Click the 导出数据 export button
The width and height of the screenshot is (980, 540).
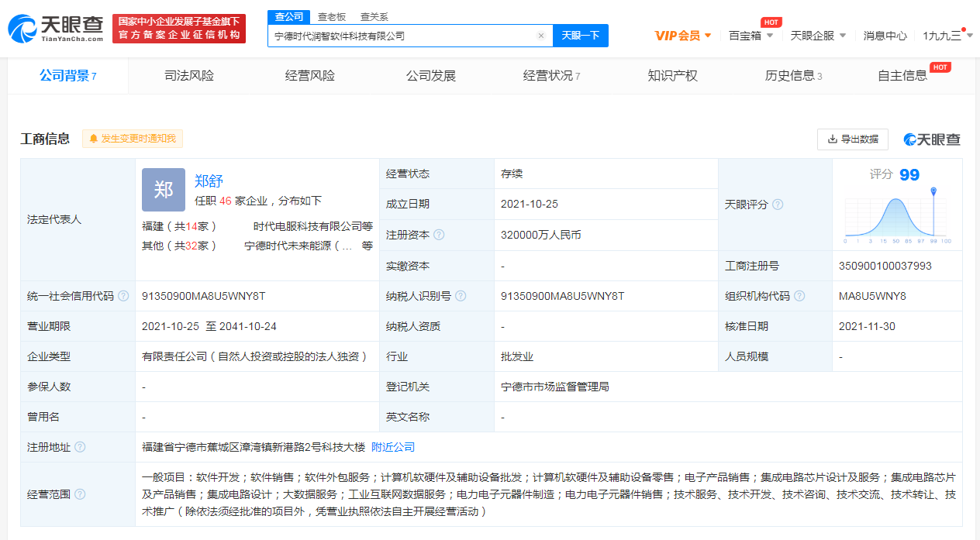pos(853,139)
